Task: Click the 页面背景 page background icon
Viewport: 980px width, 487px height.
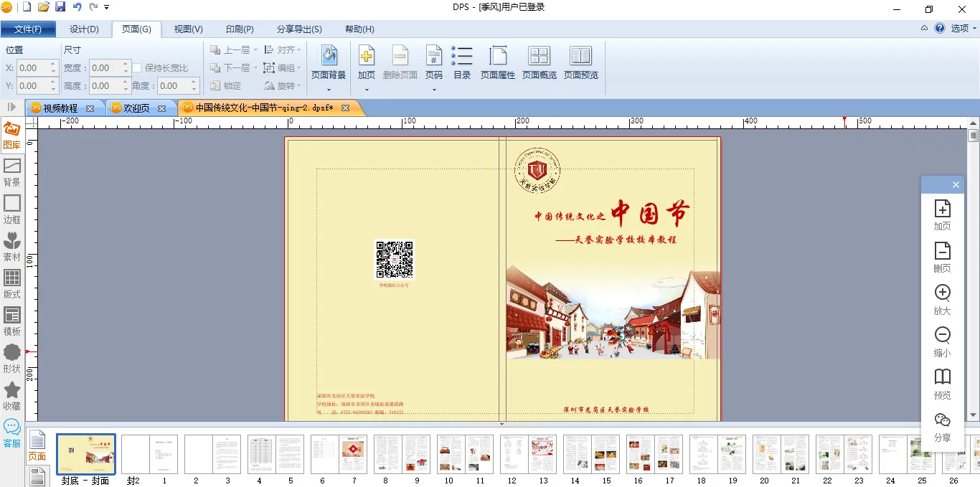Action: tap(329, 62)
